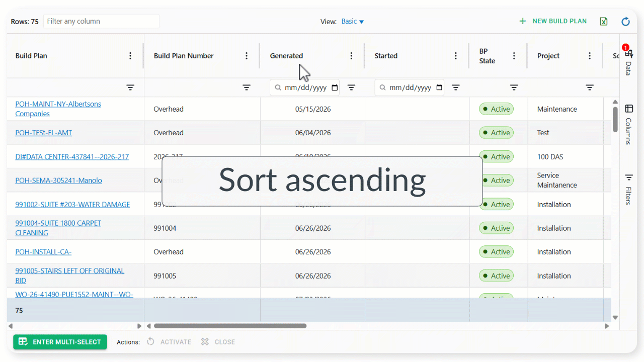
Task: Open the Build Plan Number column menu
Action: tap(247, 56)
